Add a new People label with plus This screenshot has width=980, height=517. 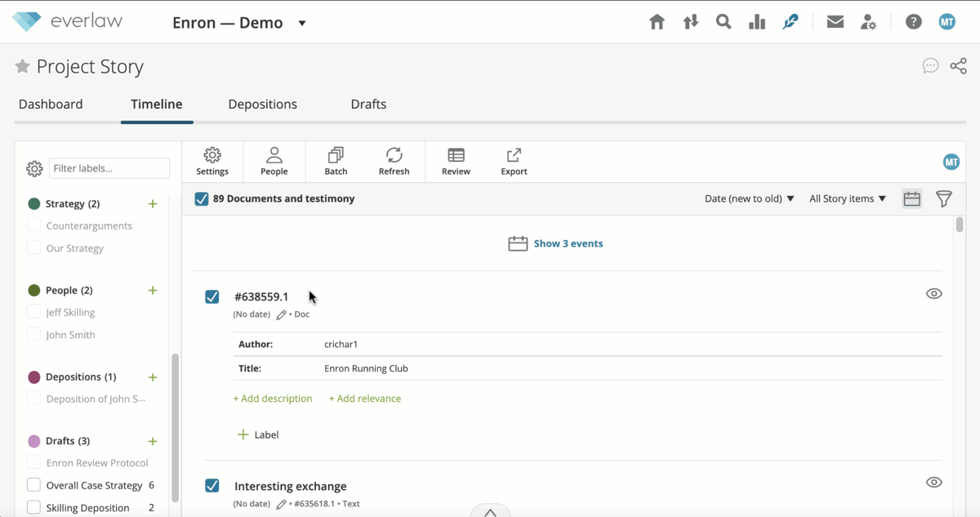[x=153, y=290]
